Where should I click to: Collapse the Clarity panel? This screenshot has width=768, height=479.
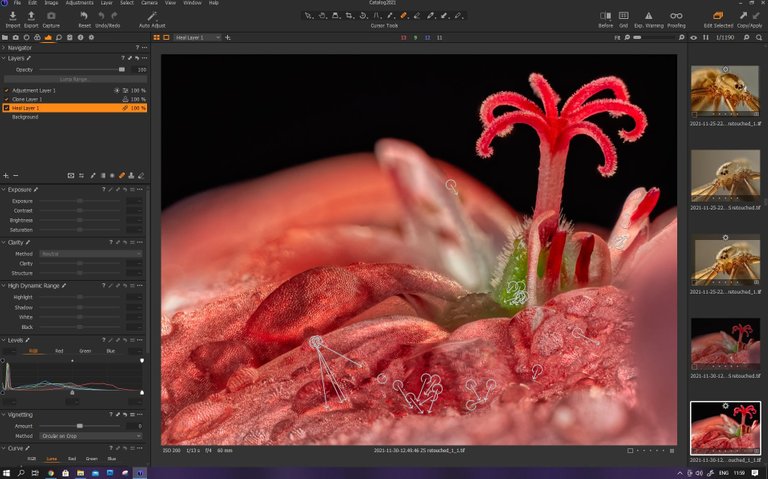3,242
